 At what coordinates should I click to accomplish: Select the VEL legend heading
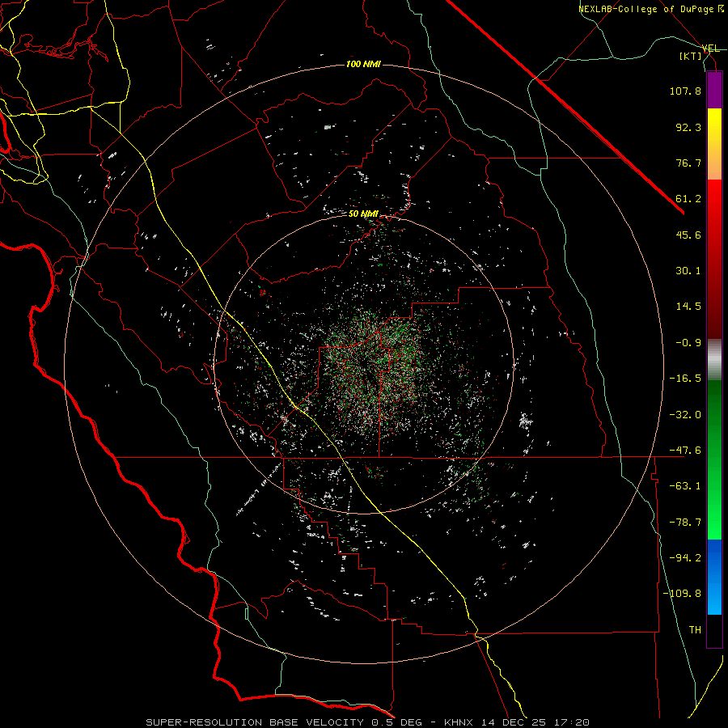coord(710,49)
